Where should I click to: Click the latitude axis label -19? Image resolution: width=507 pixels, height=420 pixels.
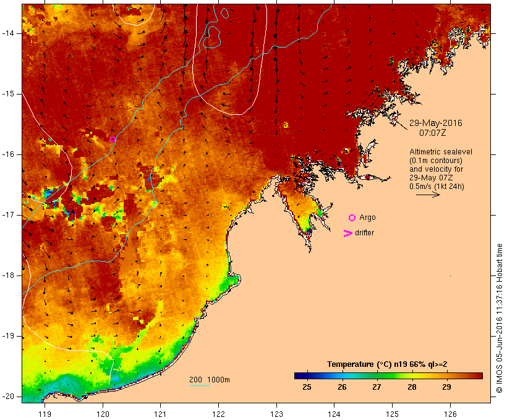8,336
